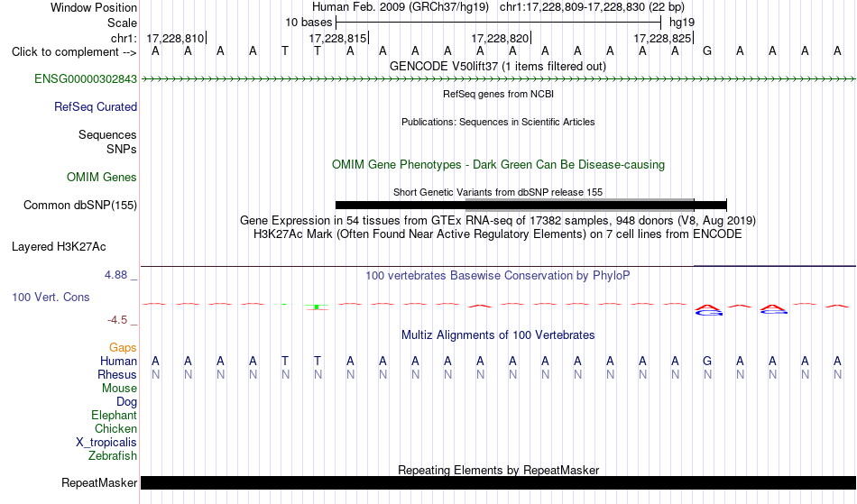Click the blue G logo in PhyloP track

tap(709, 312)
